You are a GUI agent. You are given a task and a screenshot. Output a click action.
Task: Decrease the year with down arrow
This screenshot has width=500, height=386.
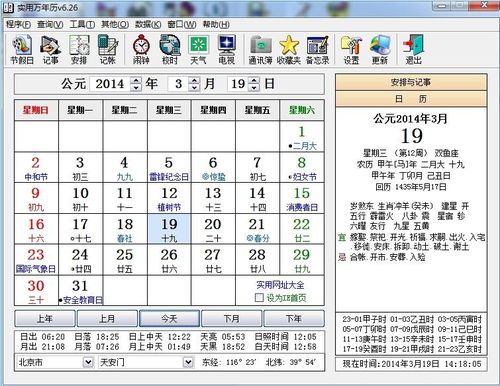[136, 88]
